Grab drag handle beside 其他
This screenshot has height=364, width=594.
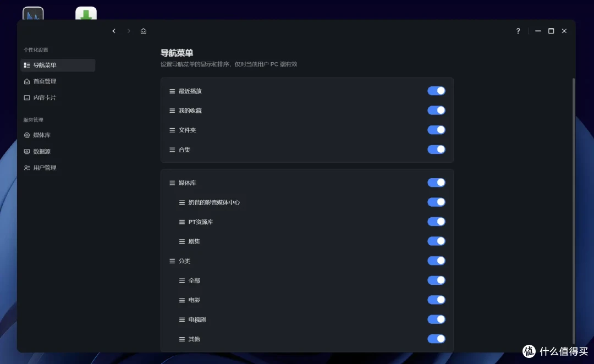tap(182, 339)
